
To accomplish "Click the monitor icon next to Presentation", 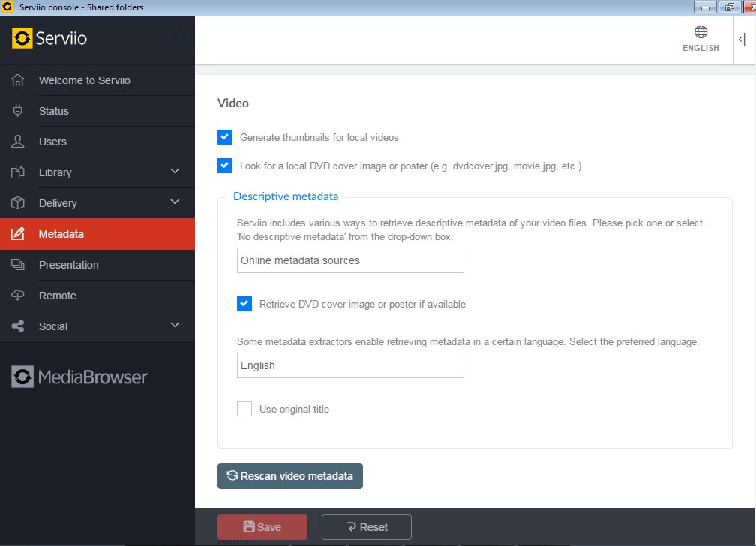I will [18, 265].
